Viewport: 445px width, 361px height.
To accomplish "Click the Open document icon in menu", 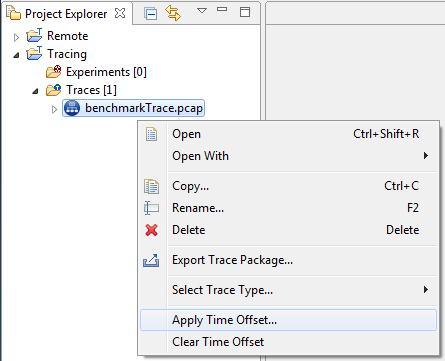I will 151,134.
